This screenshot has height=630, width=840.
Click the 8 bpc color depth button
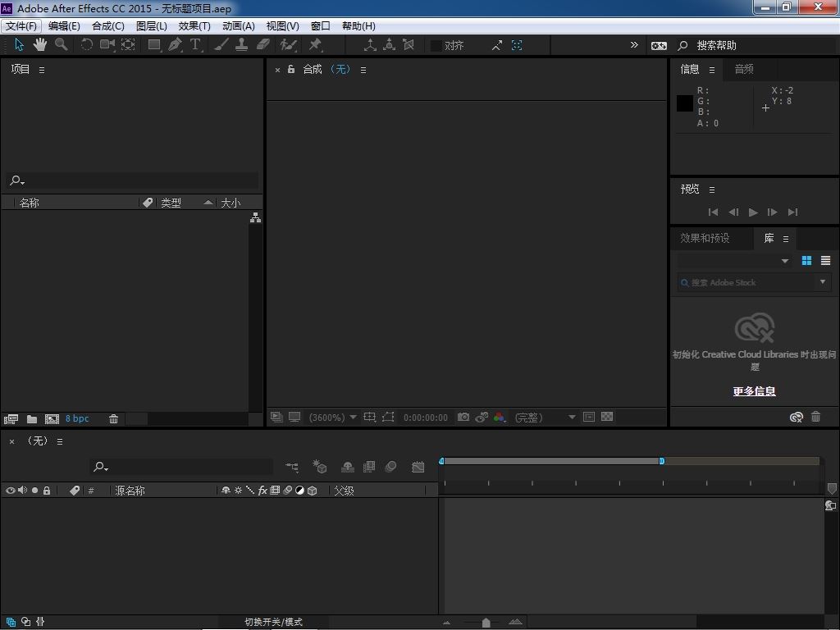click(77, 418)
